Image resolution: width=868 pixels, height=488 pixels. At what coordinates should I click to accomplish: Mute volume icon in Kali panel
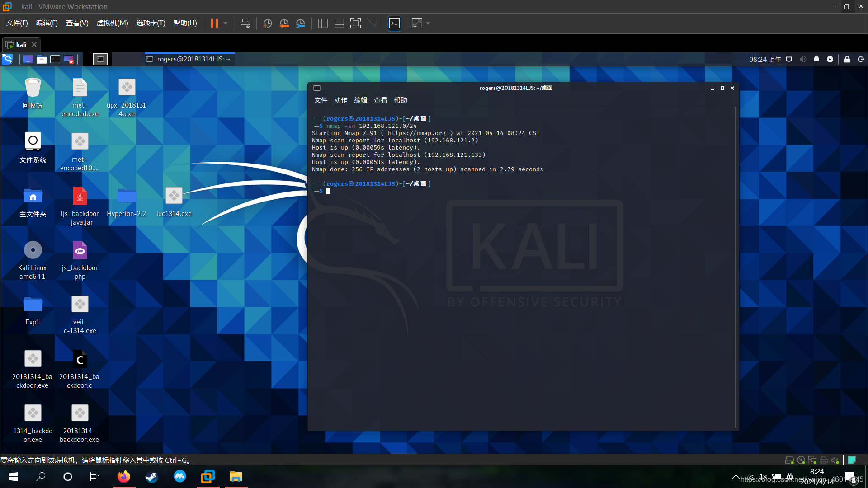[803, 59]
